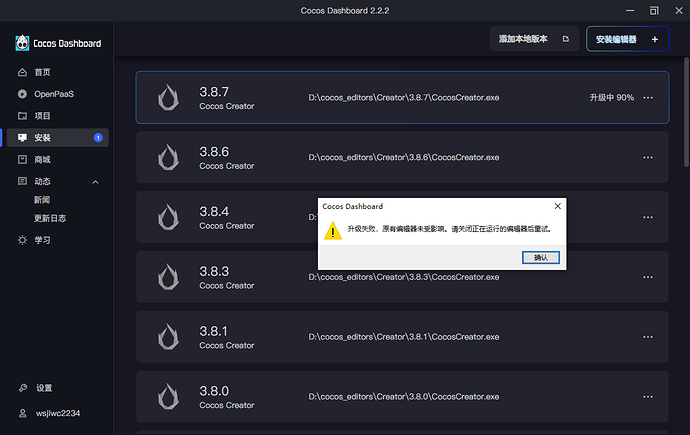690x435 pixels.
Task: Click the upgrade failed message text
Action: tap(449, 229)
